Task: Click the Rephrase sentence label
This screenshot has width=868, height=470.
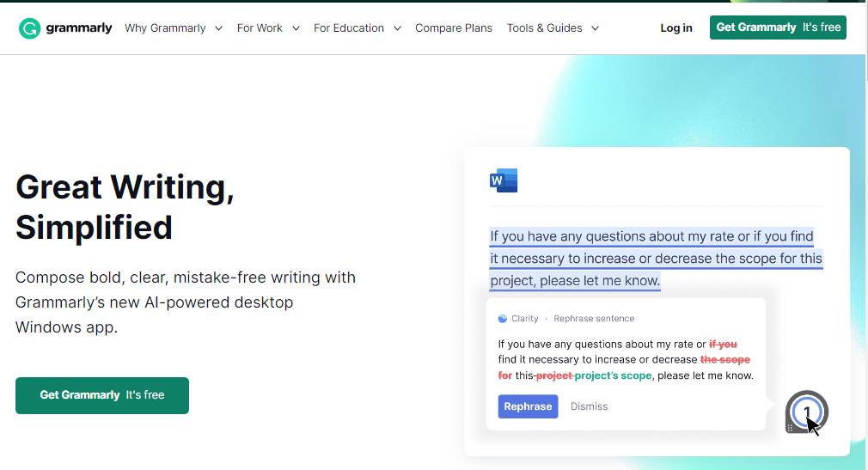Action: [594, 319]
